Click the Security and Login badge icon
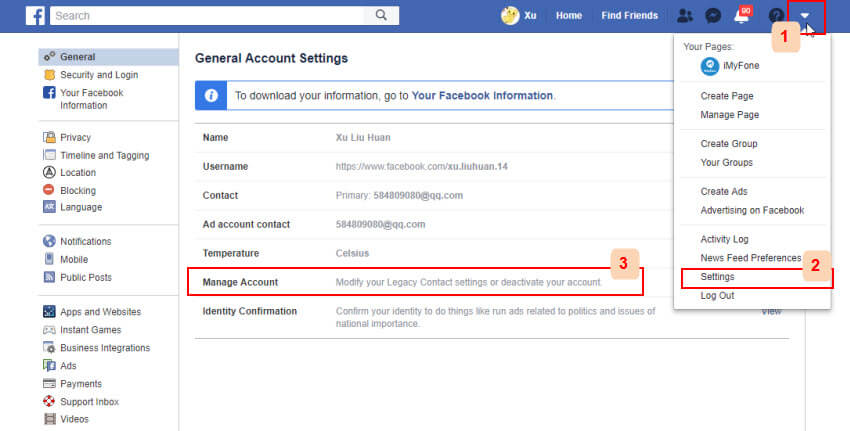850x431 pixels. tap(49, 75)
